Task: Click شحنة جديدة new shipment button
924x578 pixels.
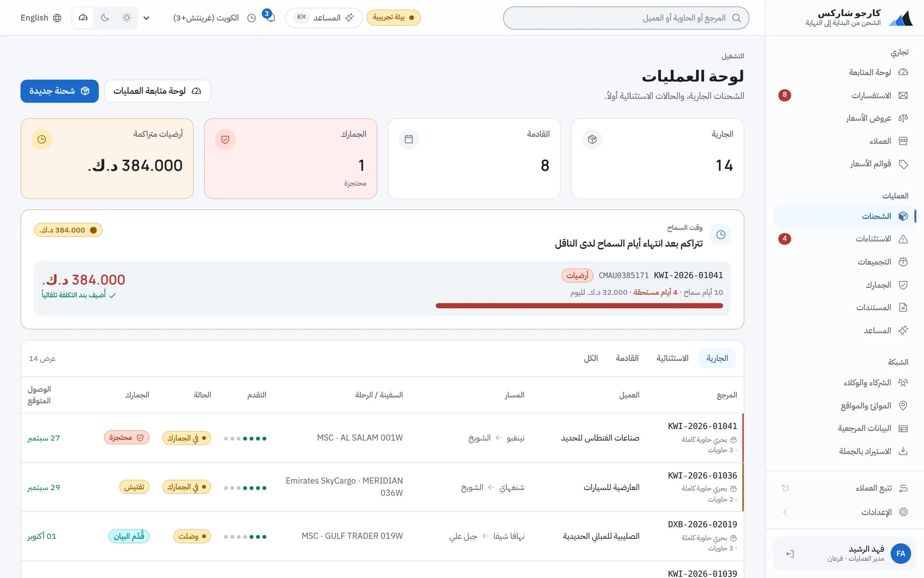Action: 60,91
